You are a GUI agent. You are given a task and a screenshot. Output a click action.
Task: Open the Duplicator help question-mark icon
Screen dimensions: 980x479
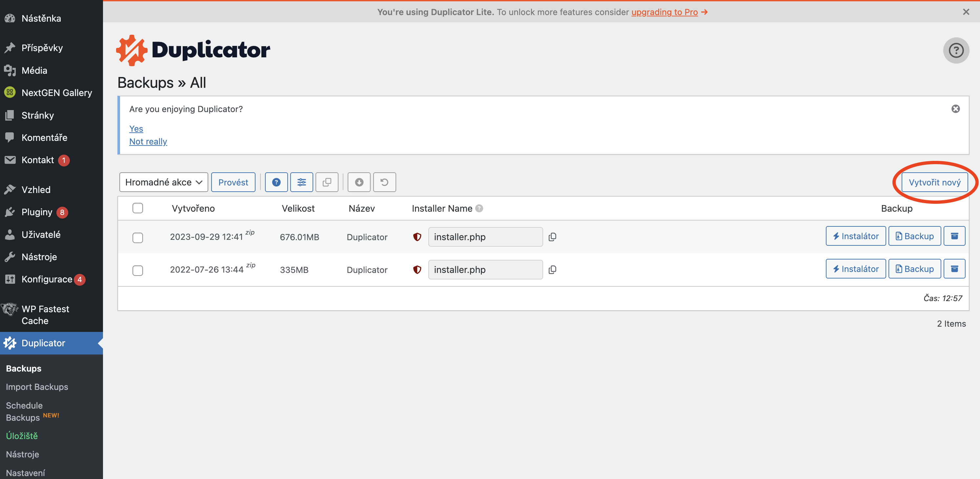click(x=956, y=50)
